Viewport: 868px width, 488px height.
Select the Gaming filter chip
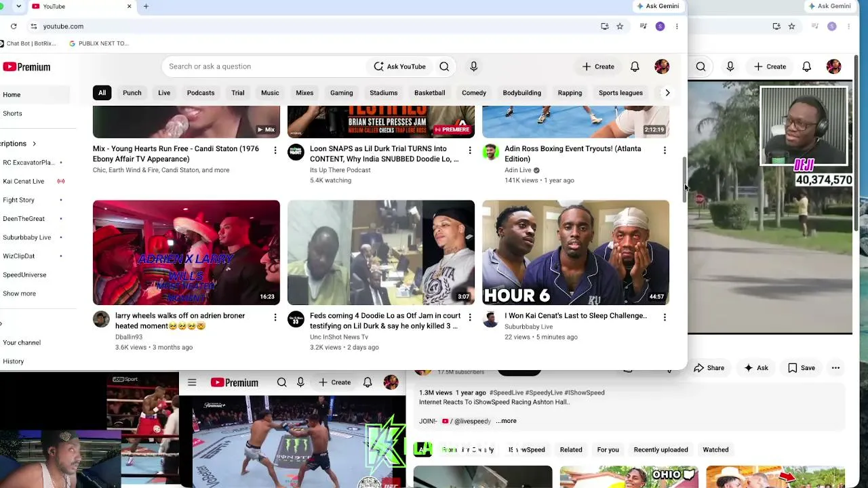click(341, 93)
